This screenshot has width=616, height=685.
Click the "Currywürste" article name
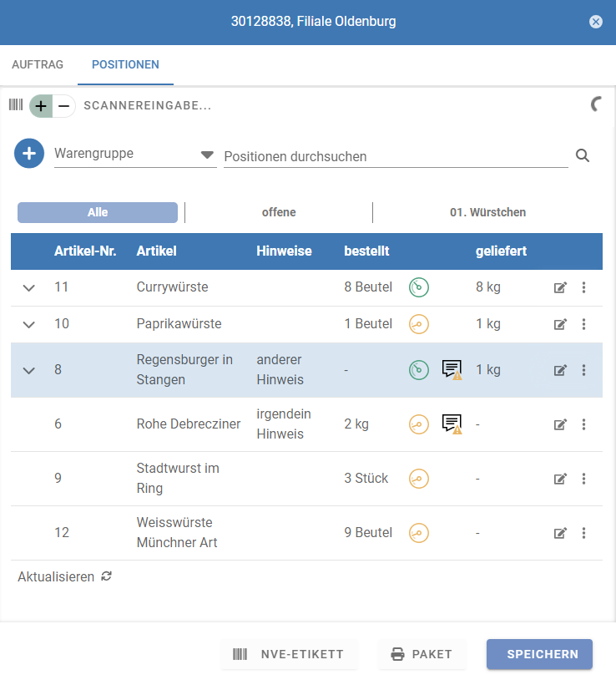pos(173,287)
